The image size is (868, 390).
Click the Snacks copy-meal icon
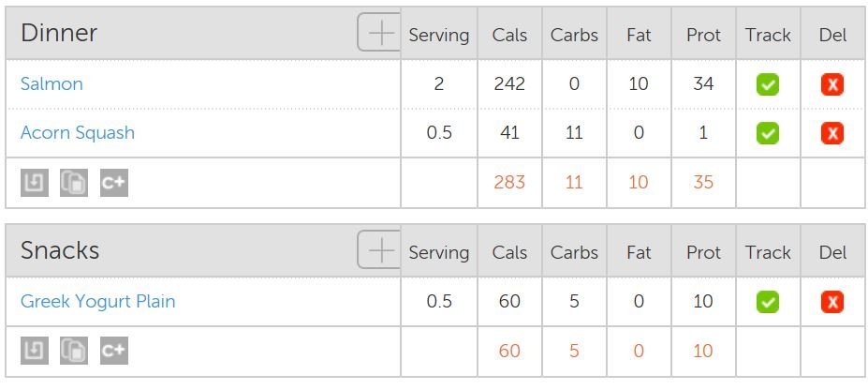point(74,351)
